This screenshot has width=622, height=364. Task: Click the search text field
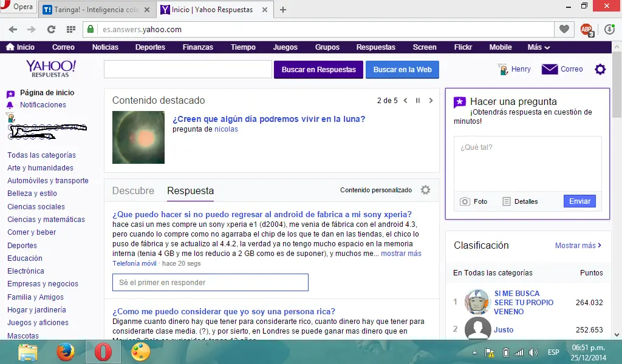click(188, 70)
